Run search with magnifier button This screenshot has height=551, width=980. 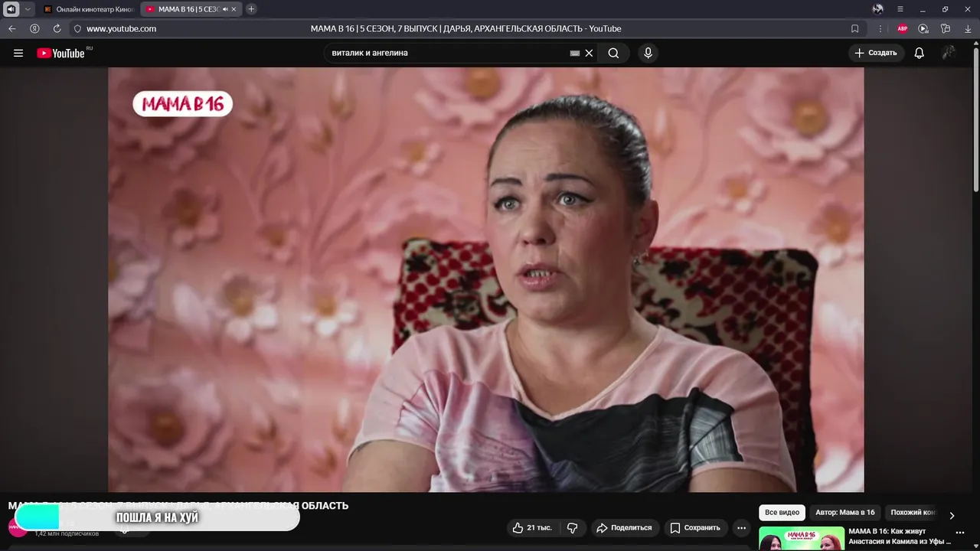(x=613, y=53)
